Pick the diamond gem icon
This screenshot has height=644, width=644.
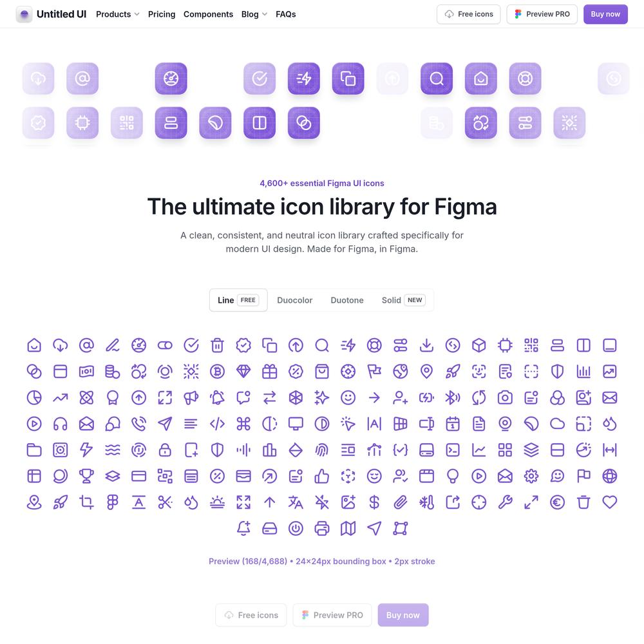[243, 372]
